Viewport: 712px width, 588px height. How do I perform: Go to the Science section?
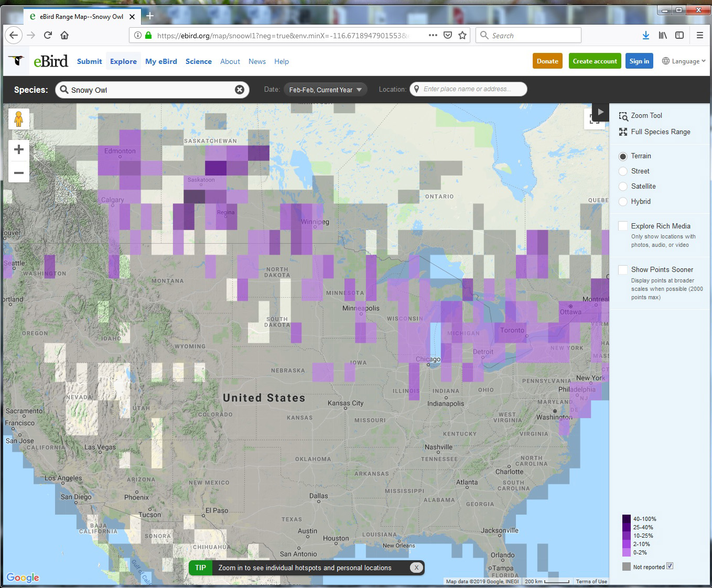coord(198,61)
